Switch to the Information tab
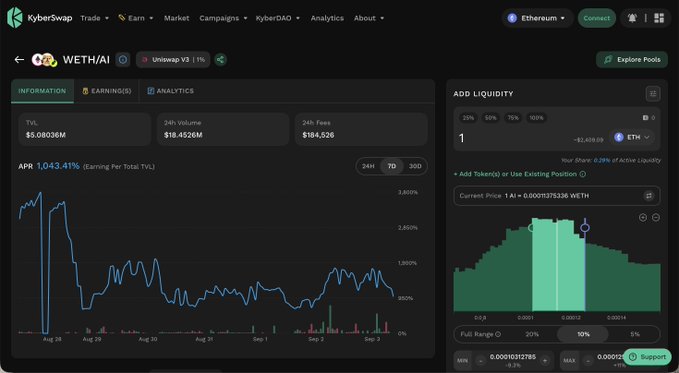Viewport: 679px width, 373px height. (42, 91)
